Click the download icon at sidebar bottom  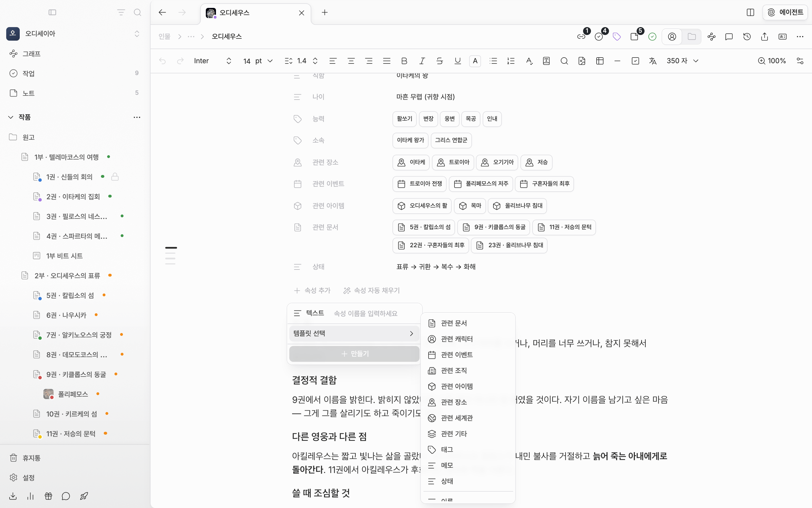click(x=13, y=496)
